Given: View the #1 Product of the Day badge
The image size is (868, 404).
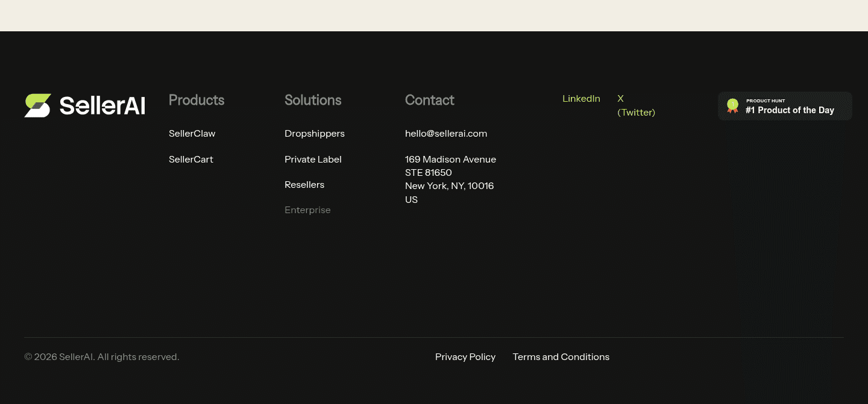Looking at the screenshot, I should (785, 106).
